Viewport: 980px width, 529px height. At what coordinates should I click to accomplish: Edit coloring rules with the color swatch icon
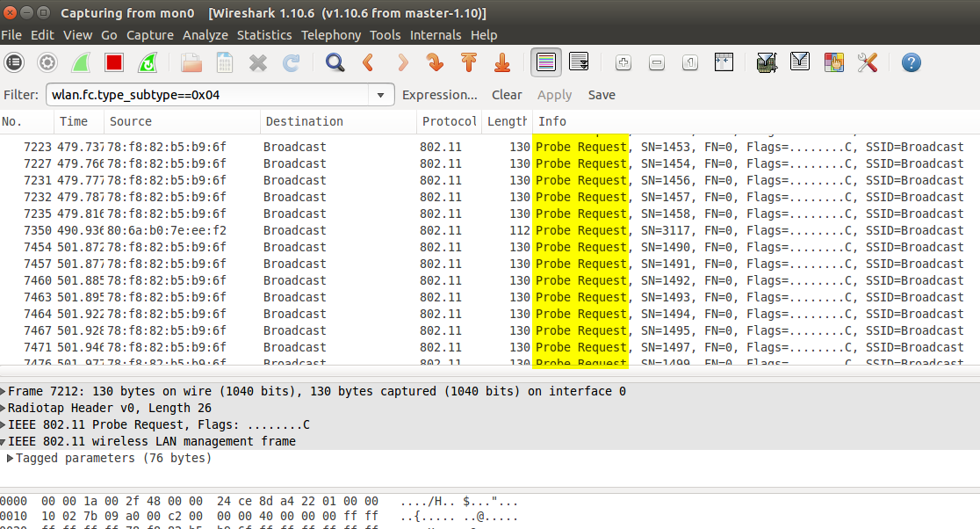[833, 62]
